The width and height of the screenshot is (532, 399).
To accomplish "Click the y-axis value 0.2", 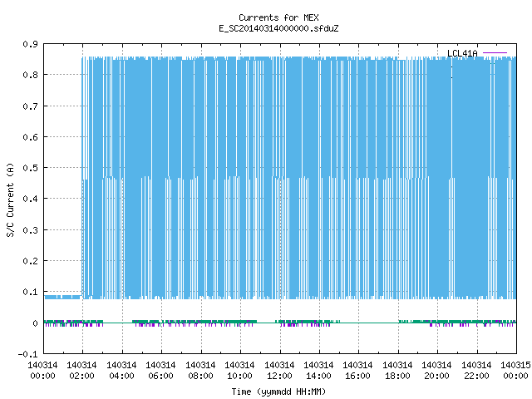I will 31,261.
